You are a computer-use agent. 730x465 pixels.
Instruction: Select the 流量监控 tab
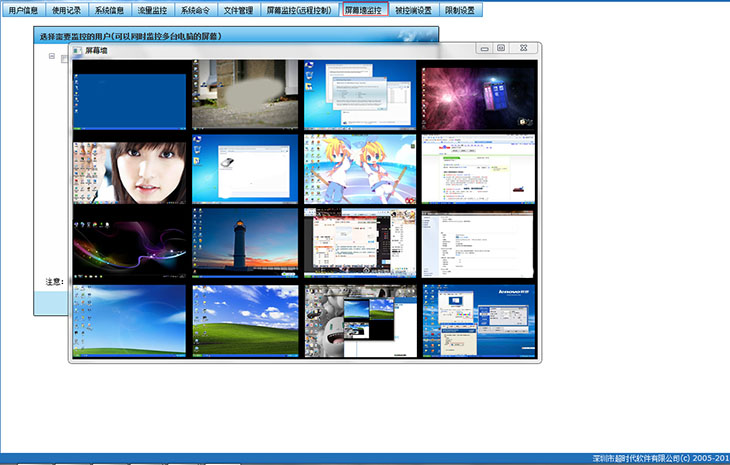coord(152,10)
